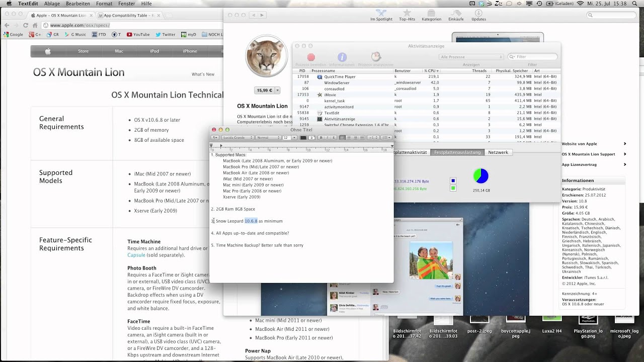Open the paragraph styles dropdown in TextEdit
The image size is (644, 362).
tap(215, 138)
